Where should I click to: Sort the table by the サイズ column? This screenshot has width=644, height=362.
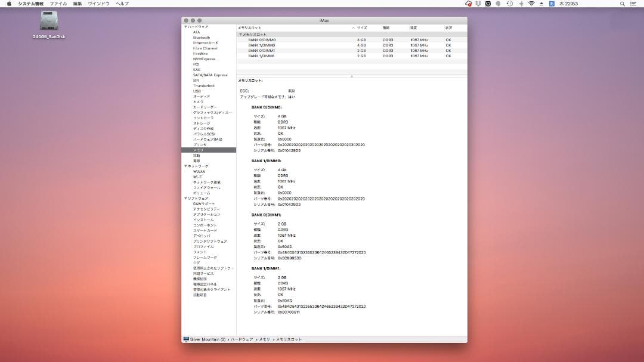click(362, 27)
